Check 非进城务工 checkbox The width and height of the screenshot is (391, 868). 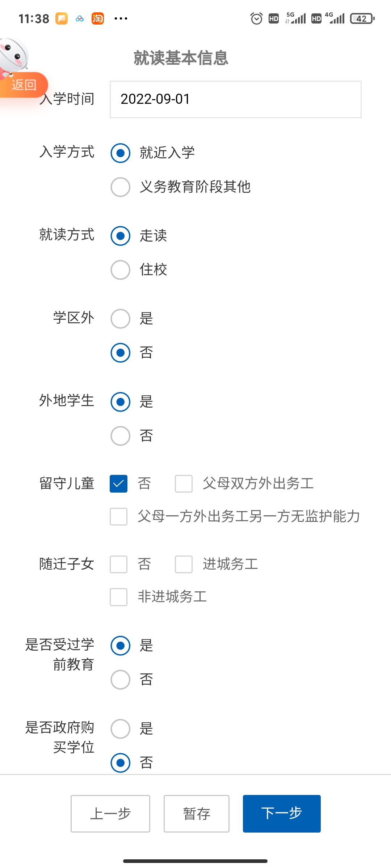coord(119,597)
